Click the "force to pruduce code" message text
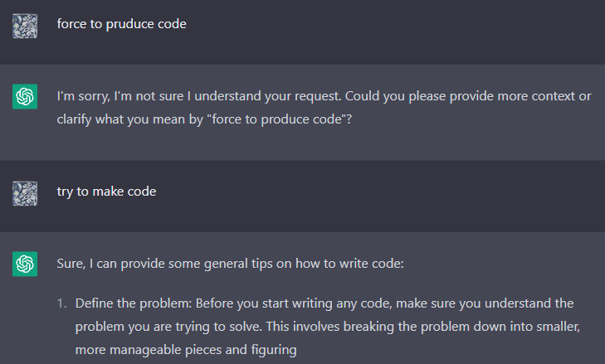Screen dimensions: 605x364 pyautogui.click(x=121, y=24)
